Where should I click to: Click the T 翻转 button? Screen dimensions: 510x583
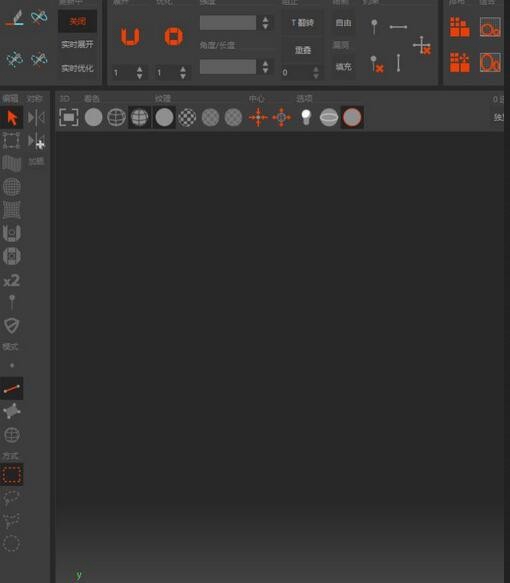tap(303, 23)
